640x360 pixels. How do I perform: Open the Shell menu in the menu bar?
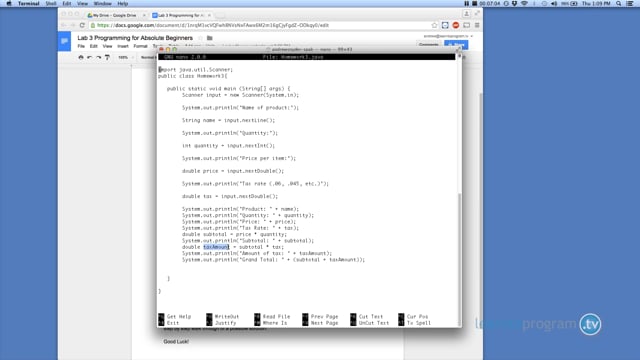tap(51, 3)
